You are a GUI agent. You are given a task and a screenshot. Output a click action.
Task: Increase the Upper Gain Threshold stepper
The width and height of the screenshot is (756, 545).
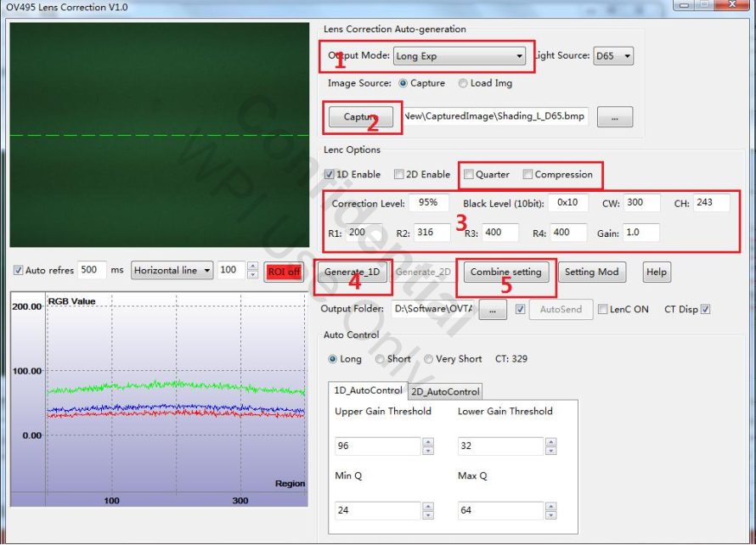pos(428,441)
